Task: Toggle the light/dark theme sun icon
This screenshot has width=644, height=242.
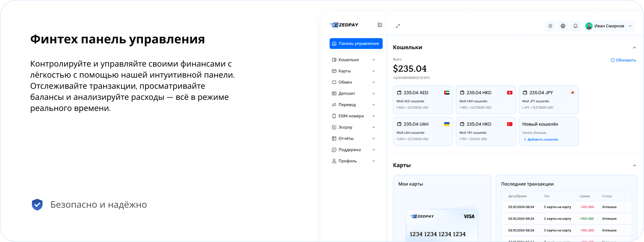Action: pos(550,26)
